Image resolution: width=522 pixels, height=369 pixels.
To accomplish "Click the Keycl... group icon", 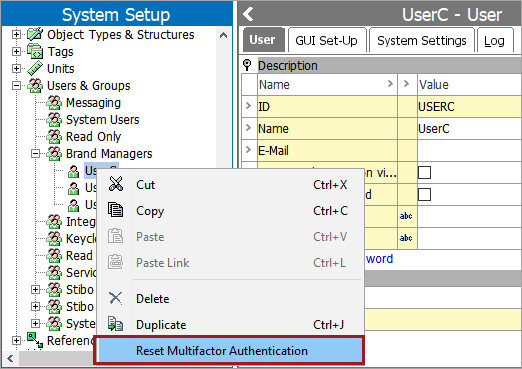I will pyautogui.click(x=54, y=239).
